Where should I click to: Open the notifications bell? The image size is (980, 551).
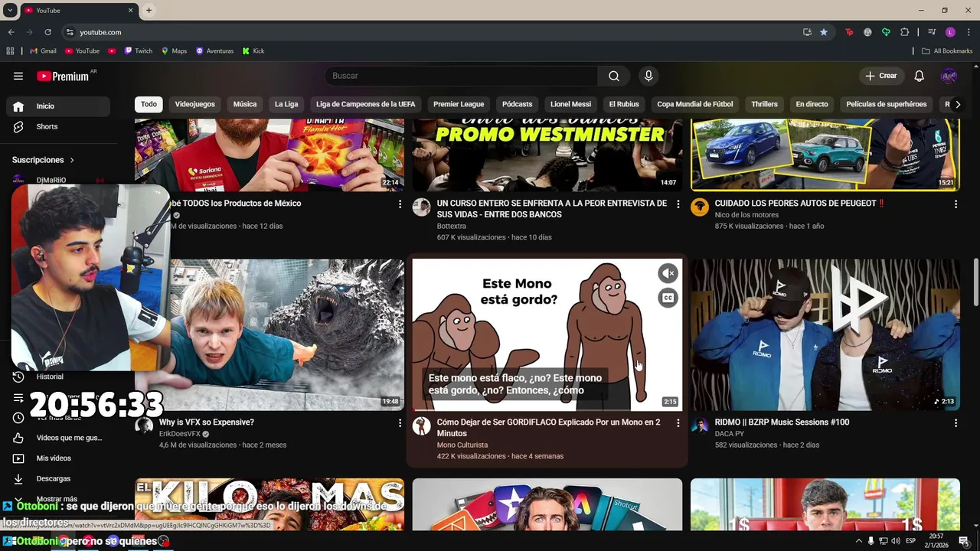[920, 76]
